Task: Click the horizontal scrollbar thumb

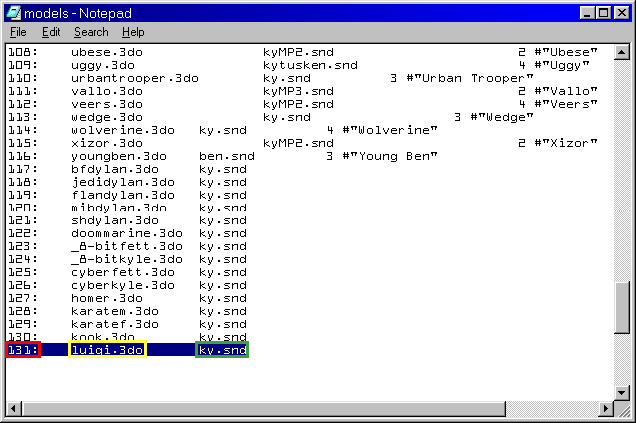Action: pyautogui.click(x=264, y=408)
